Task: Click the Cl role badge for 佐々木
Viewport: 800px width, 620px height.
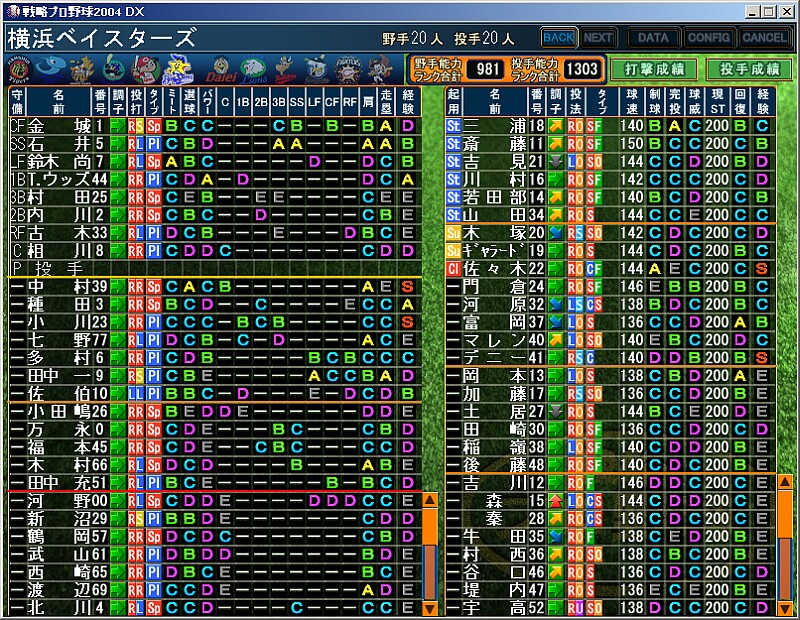Action: click(453, 269)
